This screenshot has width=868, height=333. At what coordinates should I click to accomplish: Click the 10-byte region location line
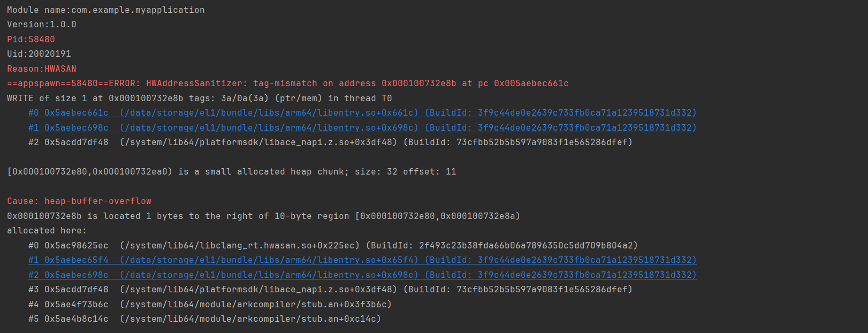pos(263,216)
